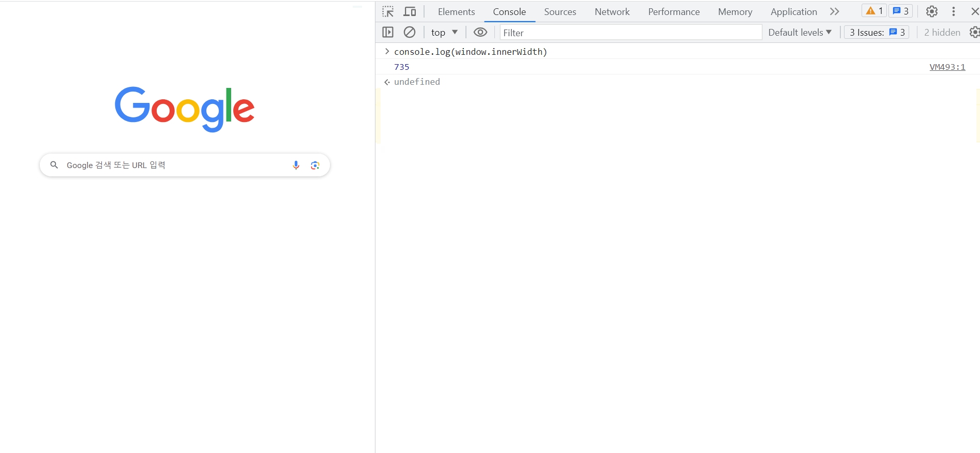The width and height of the screenshot is (980, 453).
Task: Select the Console tab
Action: (x=509, y=11)
